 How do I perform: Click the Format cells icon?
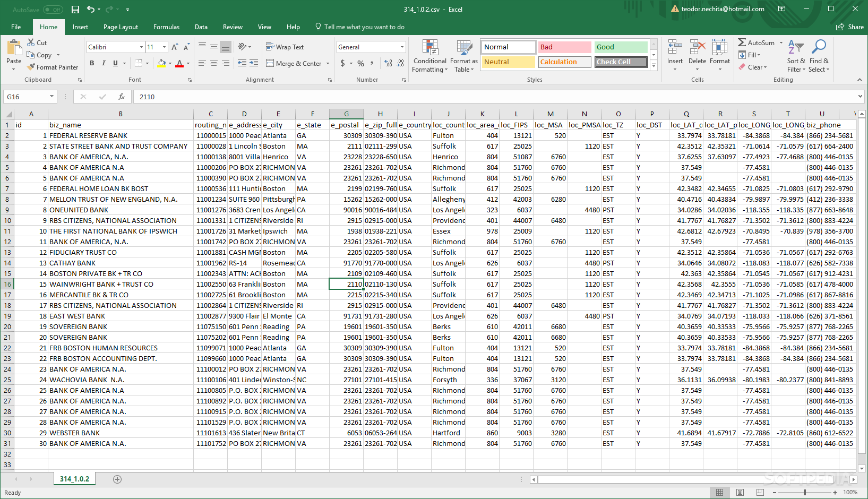[x=719, y=48]
